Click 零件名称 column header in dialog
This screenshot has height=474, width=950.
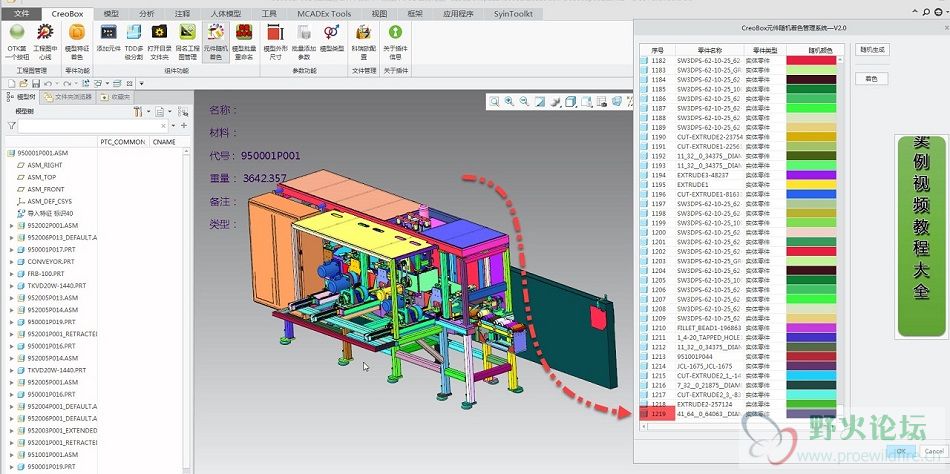click(x=709, y=50)
